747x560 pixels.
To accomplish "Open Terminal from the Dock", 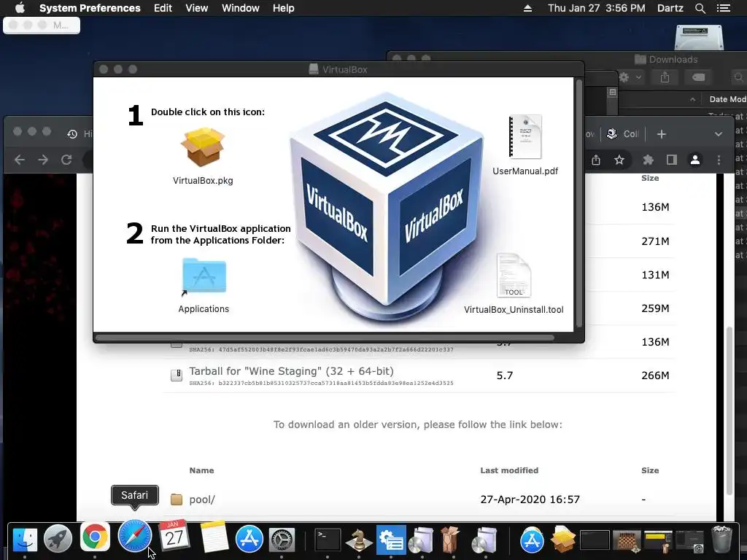I will pos(328,540).
